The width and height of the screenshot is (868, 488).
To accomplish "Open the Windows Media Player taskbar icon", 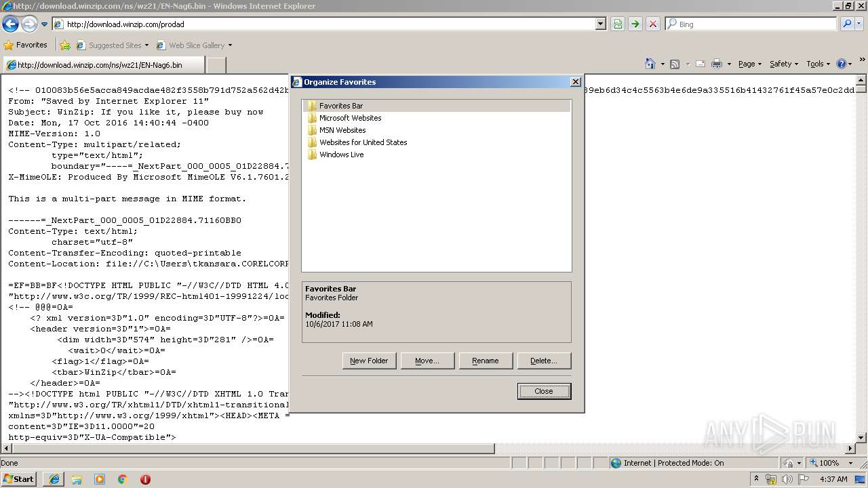I will (x=100, y=479).
